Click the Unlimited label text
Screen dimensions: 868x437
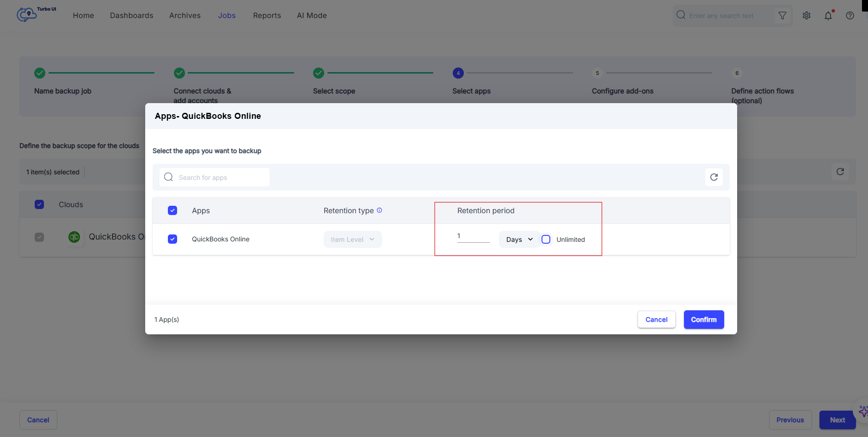571,240
